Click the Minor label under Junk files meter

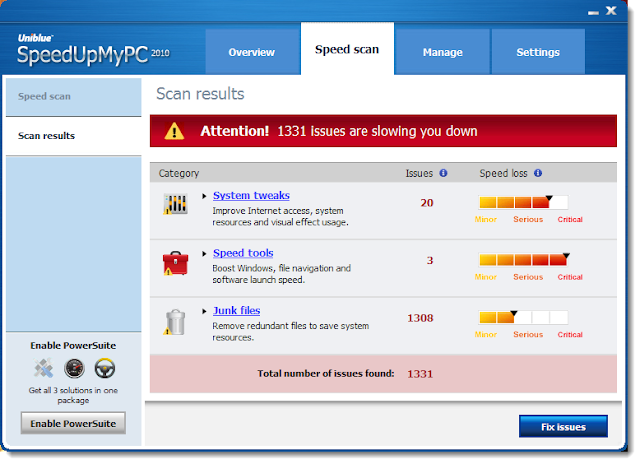(486, 334)
